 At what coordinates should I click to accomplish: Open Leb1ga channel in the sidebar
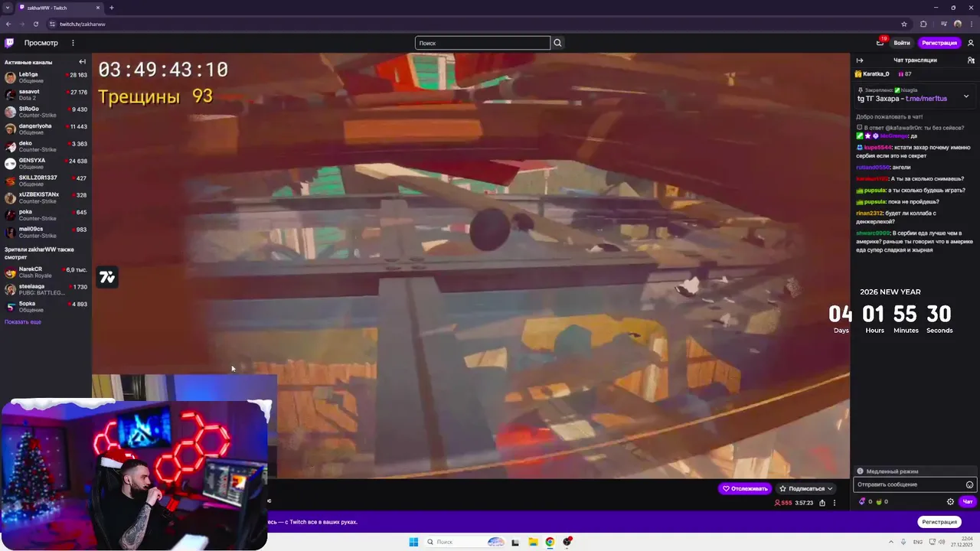point(45,77)
